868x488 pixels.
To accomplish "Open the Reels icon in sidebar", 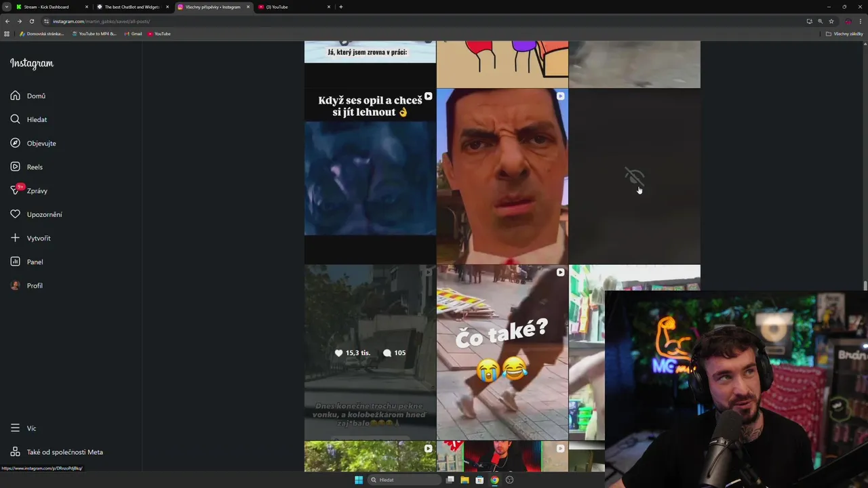I will coord(15,167).
